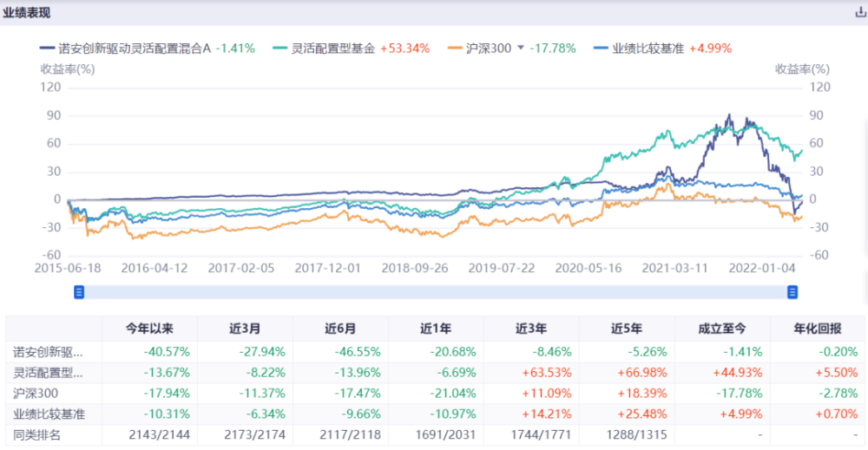Click the 2015-06-18 date axis label

pos(68,268)
